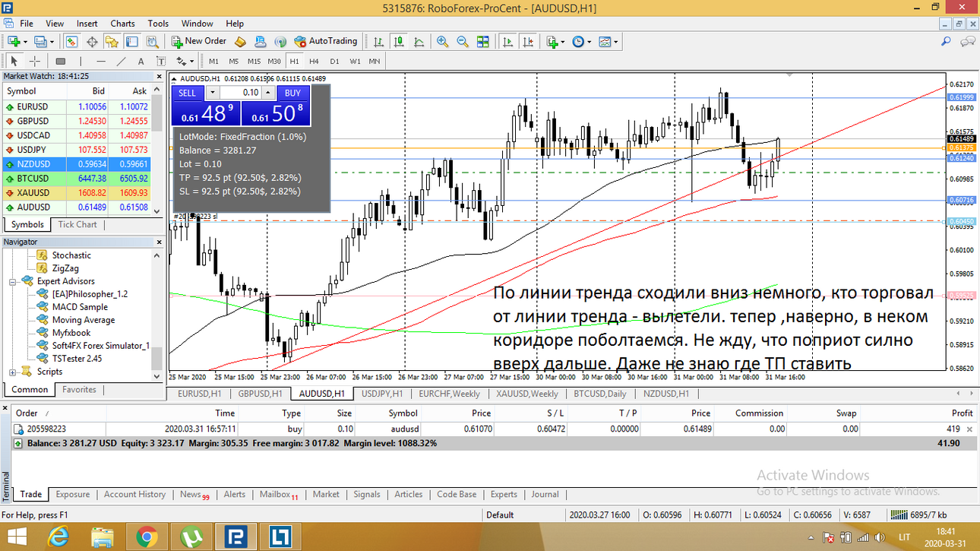Screen dimensions: 980x551
Task: Switch timeframe to M30
Action: (274, 61)
